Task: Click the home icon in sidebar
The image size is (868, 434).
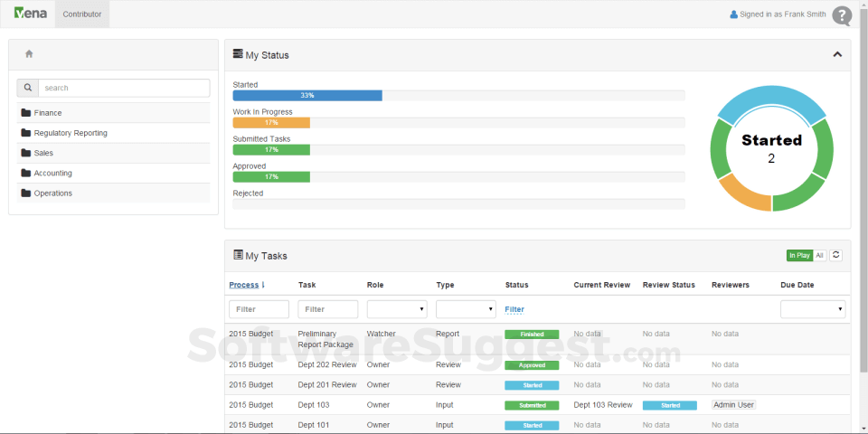Action: coord(29,53)
